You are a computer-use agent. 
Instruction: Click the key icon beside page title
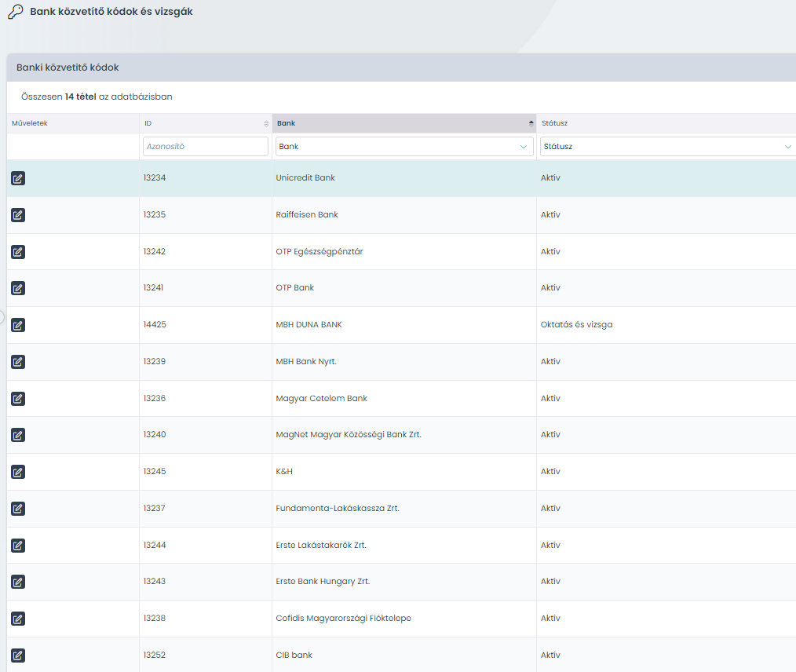pos(15,13)
